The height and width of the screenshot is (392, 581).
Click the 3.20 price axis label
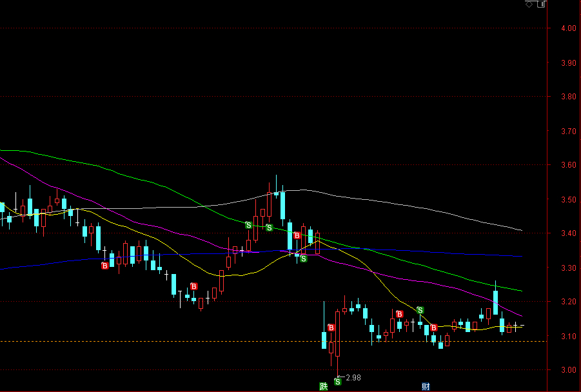pos(569,302)
